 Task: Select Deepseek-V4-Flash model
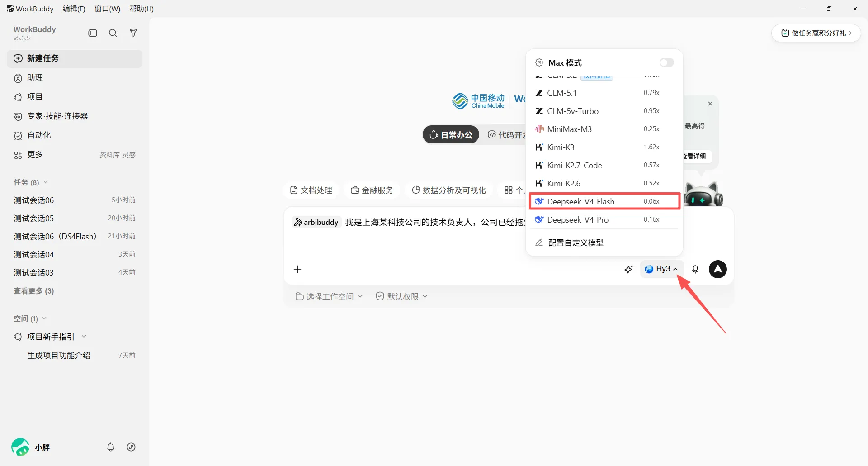click(x=604, y=201)
